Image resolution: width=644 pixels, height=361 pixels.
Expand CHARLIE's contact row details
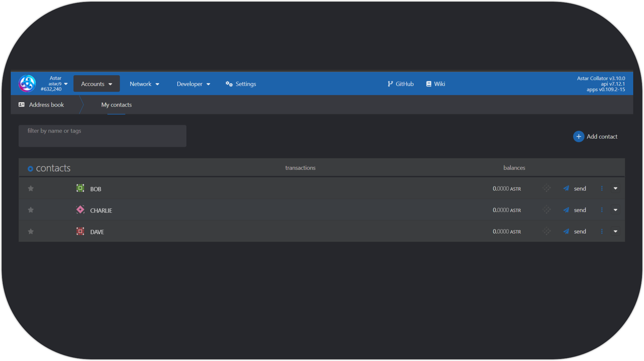[615, 210]
